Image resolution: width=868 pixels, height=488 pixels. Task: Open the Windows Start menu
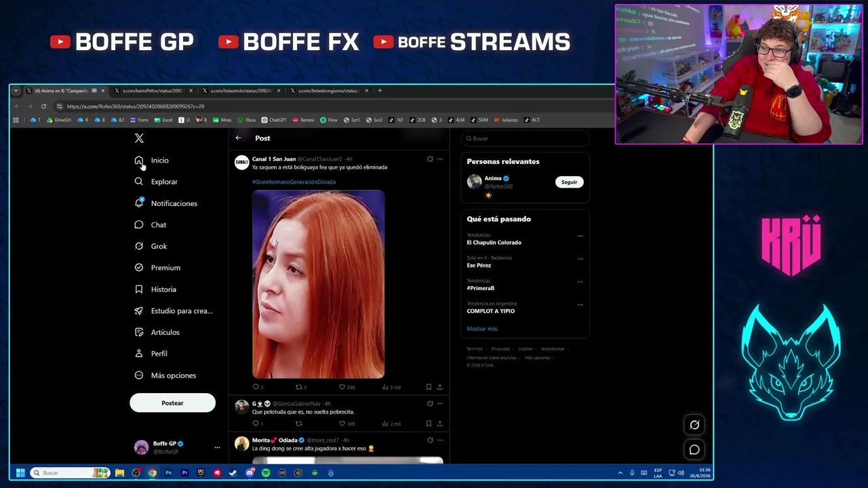[20, 473]
